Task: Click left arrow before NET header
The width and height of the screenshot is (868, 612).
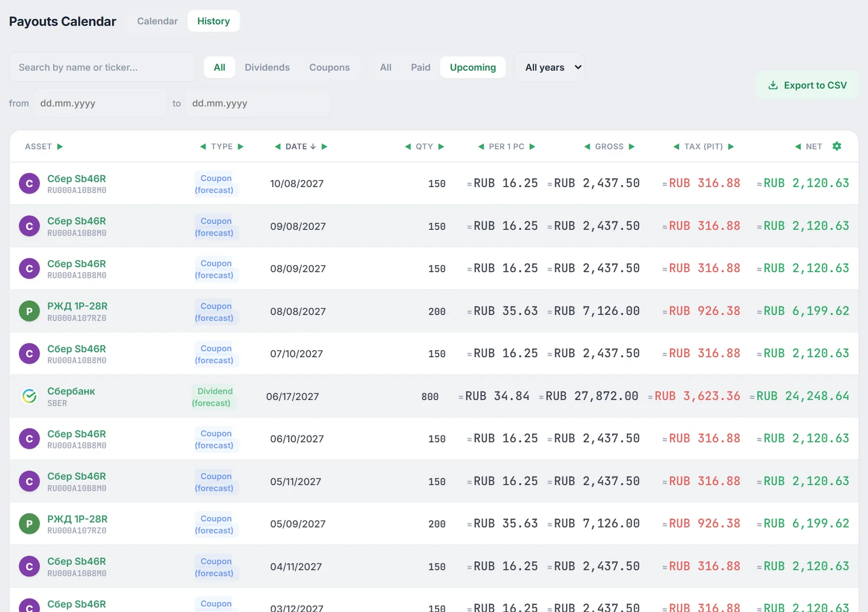Action: coord(798,146)
